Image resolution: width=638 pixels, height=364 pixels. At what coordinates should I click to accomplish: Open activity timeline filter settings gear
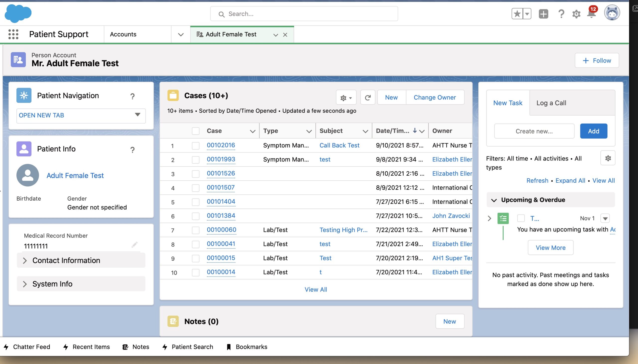tap(608, 158)
